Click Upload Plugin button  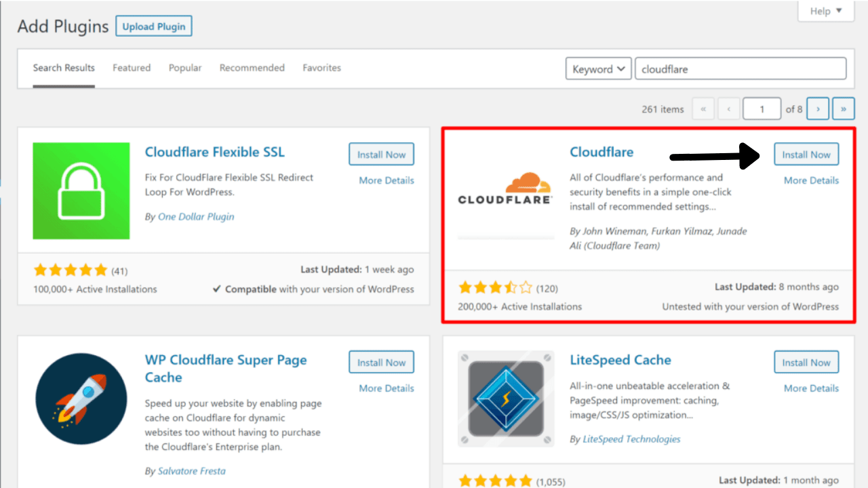point(154,26)
